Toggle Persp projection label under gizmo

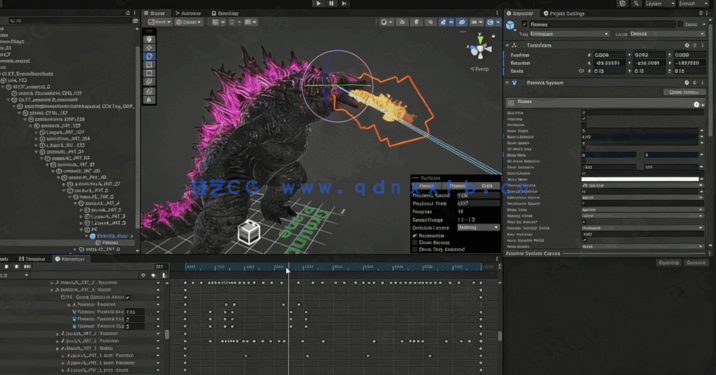click(480, 69)
